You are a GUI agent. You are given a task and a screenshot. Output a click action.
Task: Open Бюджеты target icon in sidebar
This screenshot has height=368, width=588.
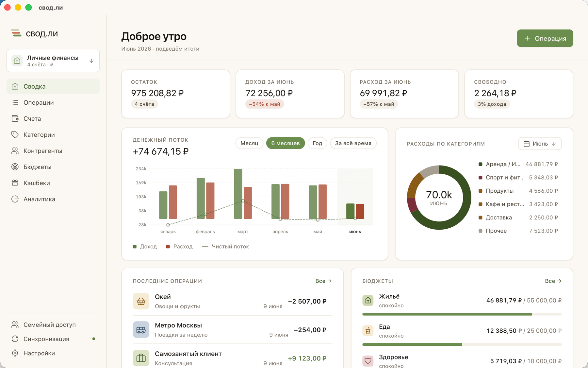(x=15, y=167)
